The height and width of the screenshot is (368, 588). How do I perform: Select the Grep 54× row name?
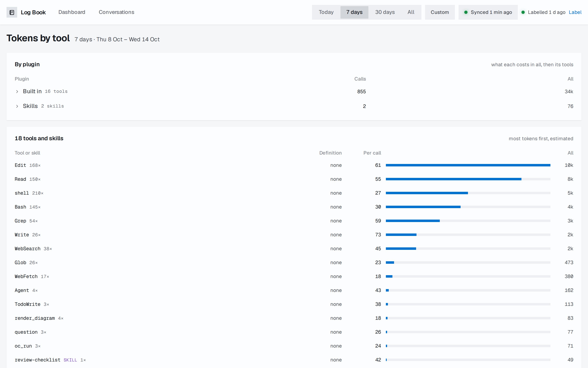(x=26, y=221)
